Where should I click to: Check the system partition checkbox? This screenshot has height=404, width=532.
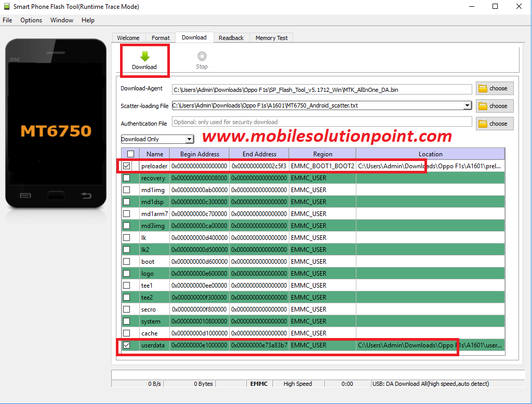(127, 321)
